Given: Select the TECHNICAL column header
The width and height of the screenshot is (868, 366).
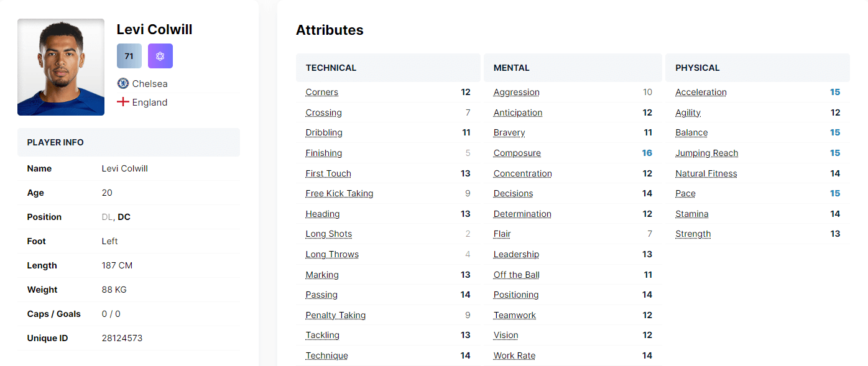Looking at the screenshot, I should pyautogui.click(x=331, y=68).
